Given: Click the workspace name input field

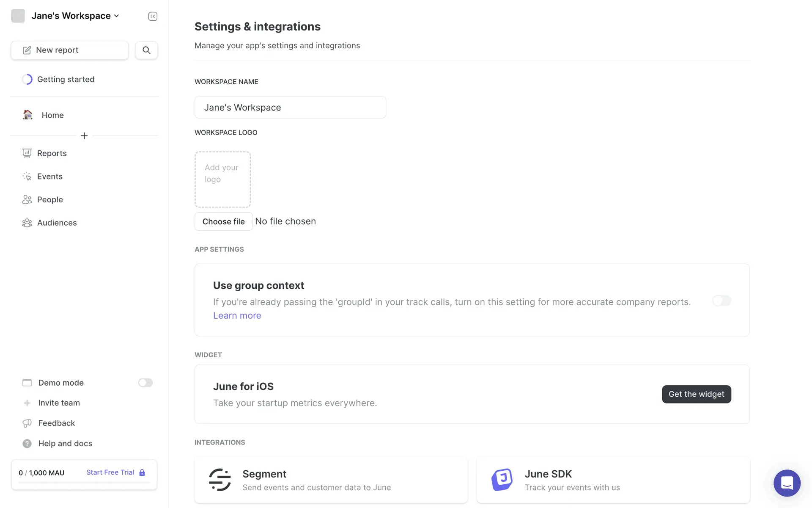Looking at the screenshot, I should coord(290,108).
